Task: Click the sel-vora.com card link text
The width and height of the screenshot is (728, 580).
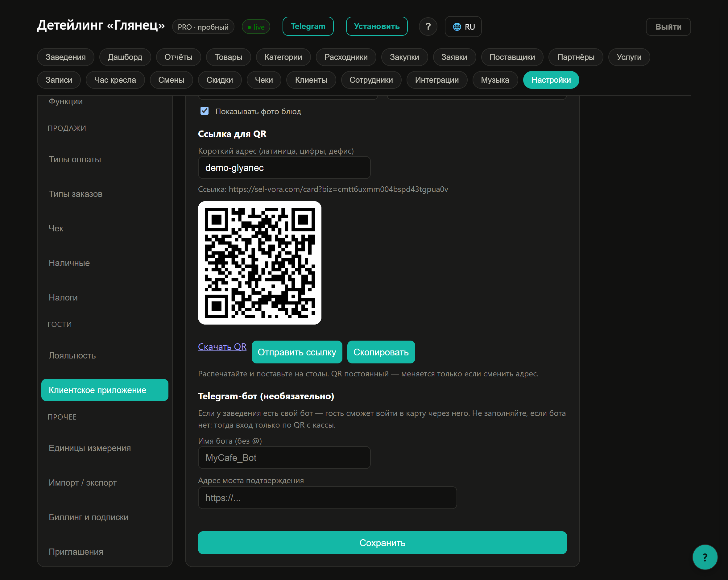Action: coord(338,189)
